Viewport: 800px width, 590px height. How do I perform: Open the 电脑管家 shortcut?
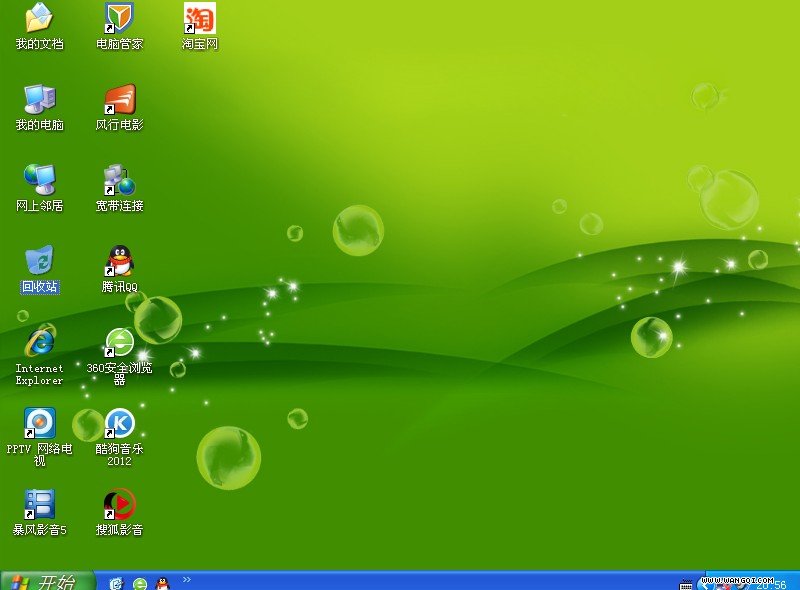119,18
